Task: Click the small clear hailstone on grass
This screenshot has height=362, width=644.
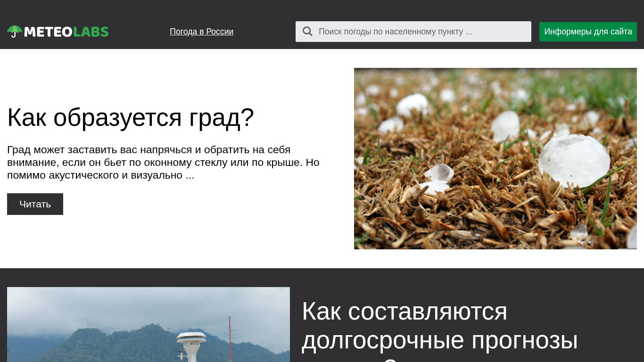Action: coord(440,173)
